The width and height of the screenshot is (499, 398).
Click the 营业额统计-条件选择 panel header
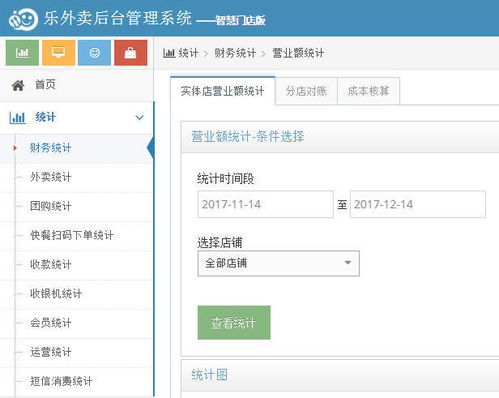(x=340, y=137)
